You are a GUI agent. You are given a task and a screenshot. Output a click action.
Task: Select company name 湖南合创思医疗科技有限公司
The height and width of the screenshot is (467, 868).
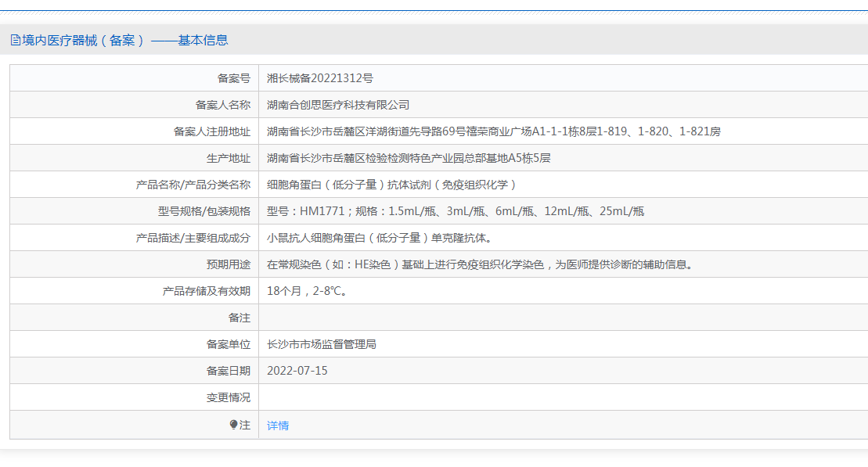[338, 105]
